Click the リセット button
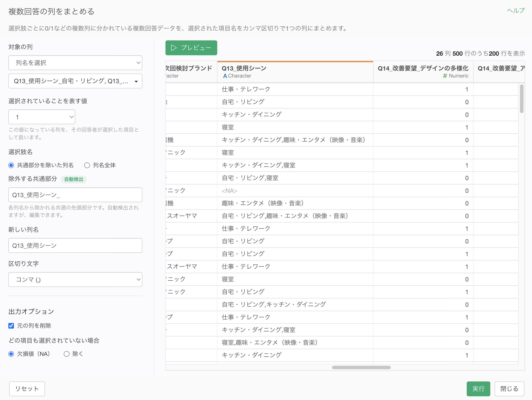 coord(27,389)
